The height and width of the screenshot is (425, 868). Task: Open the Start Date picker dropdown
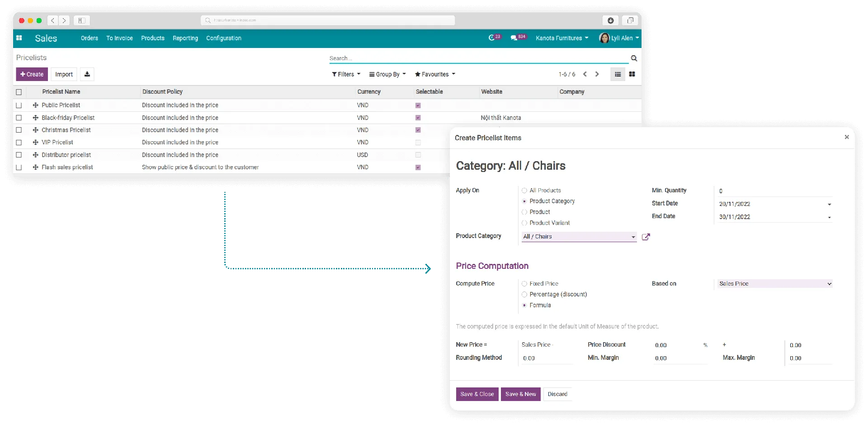click(x=829, y=205)
